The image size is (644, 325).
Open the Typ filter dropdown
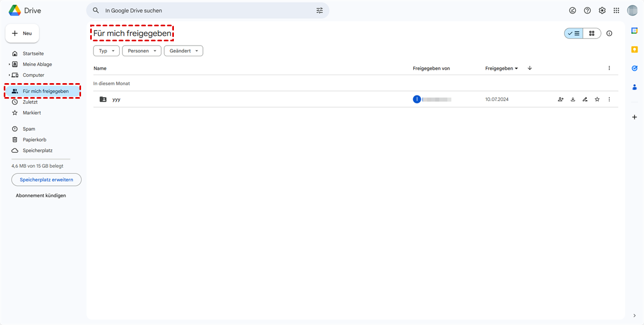[x=106, y=51]
